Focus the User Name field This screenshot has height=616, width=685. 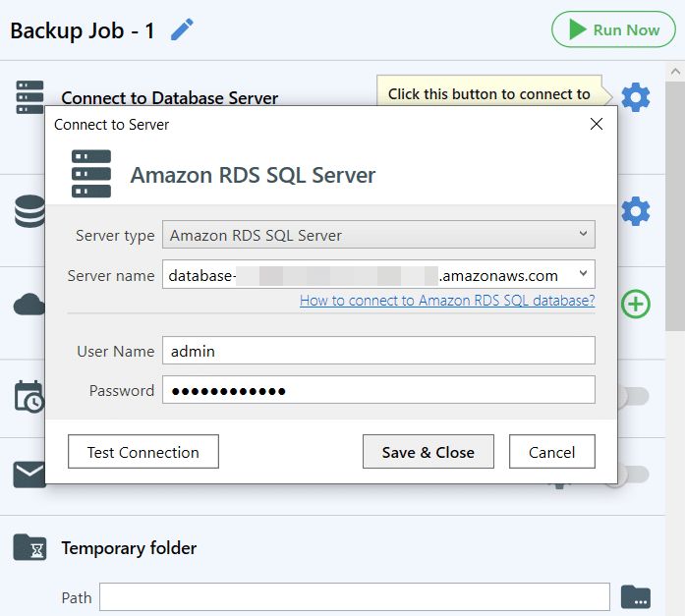378,350
